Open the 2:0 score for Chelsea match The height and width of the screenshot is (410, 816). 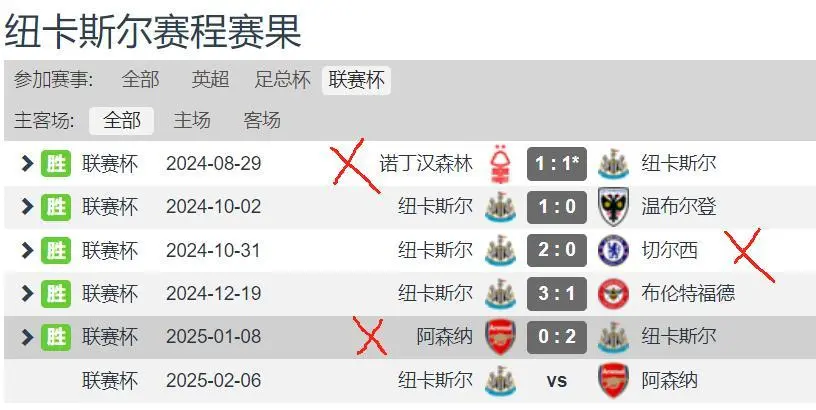[557, 250]
